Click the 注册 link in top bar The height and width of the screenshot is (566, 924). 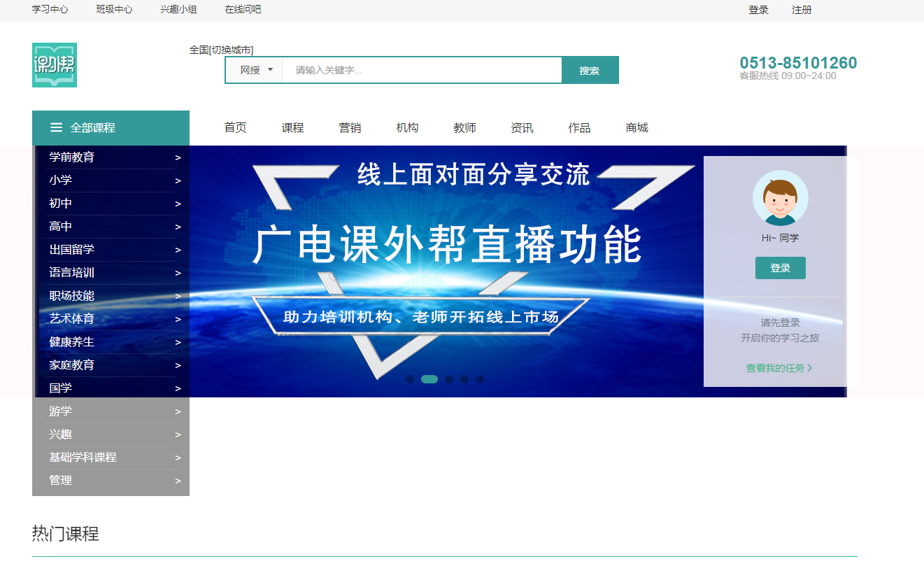802,10
